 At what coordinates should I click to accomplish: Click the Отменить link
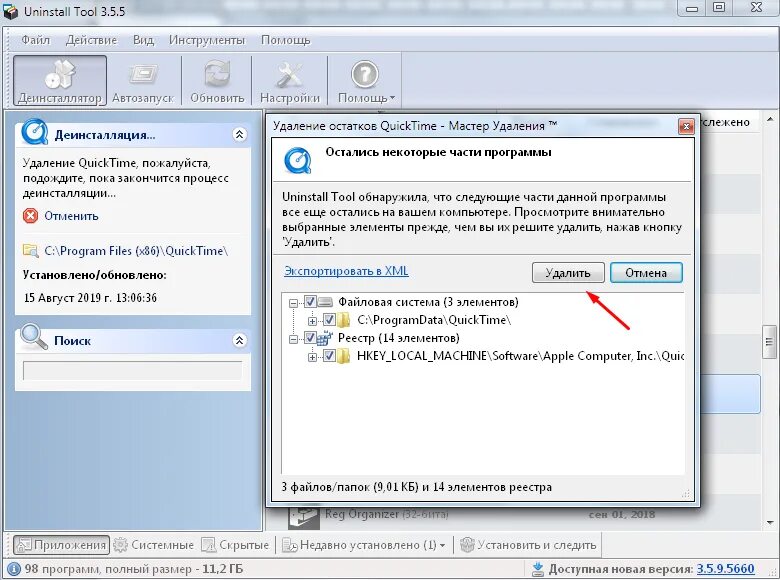[71, 216]
